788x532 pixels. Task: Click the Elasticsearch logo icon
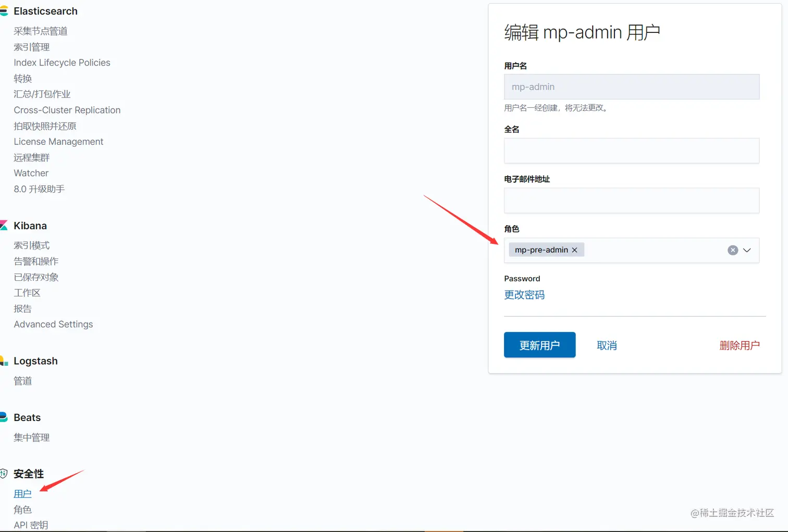(4, 11)
